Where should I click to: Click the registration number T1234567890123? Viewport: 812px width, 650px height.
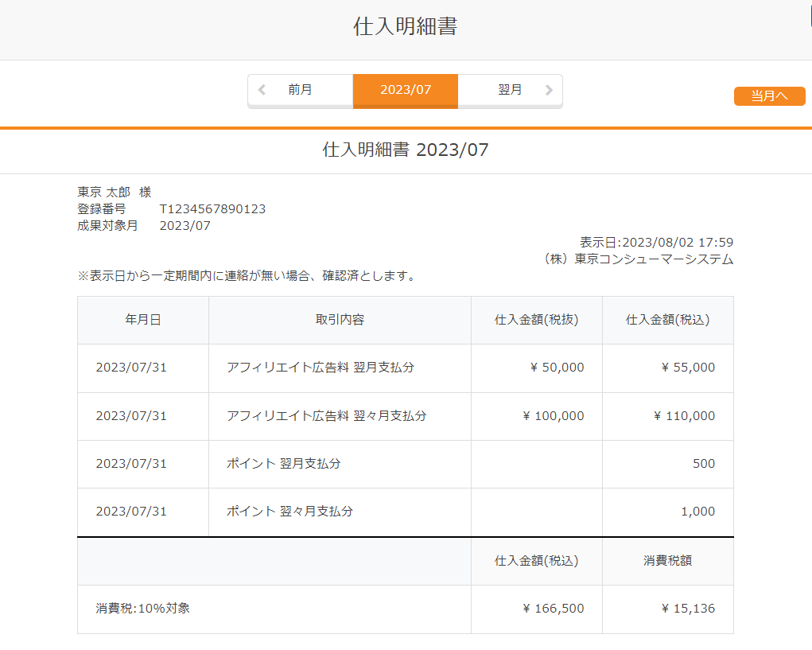click(212, 209)
